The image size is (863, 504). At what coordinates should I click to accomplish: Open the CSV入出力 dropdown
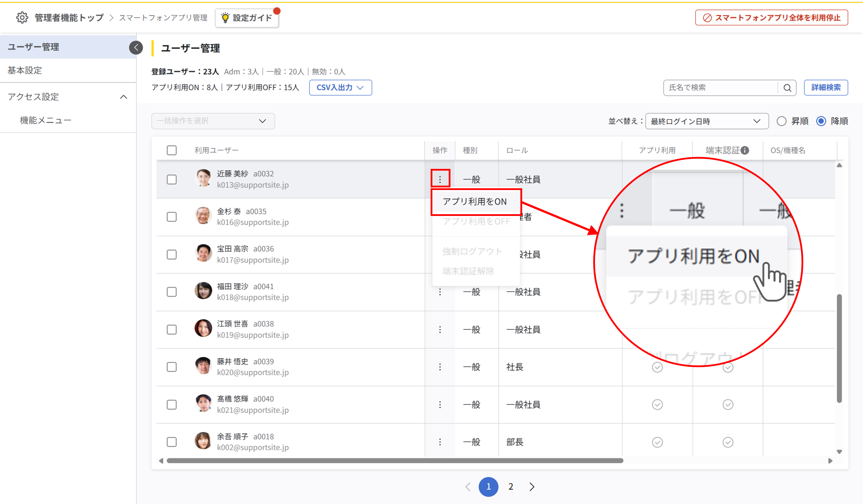point(340,88)
